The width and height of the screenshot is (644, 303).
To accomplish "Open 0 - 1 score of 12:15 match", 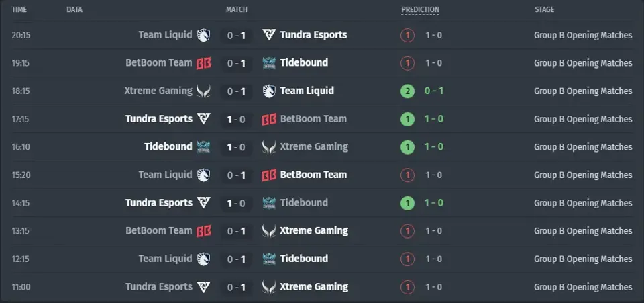I will (x=237, y=259).
